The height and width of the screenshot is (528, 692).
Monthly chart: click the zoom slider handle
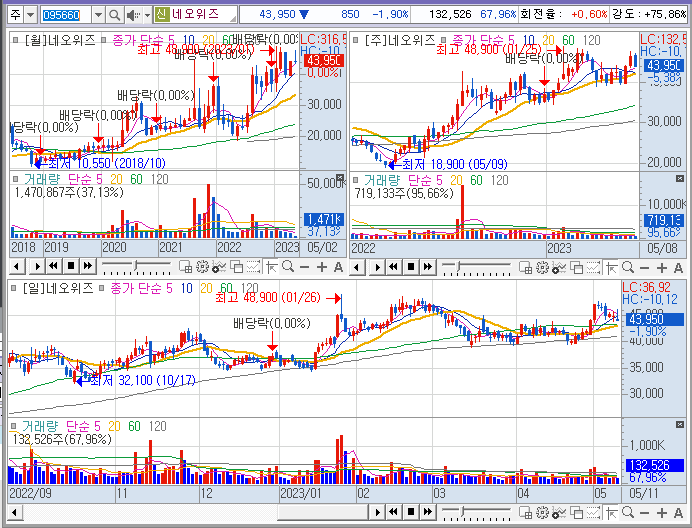point(137,265)
